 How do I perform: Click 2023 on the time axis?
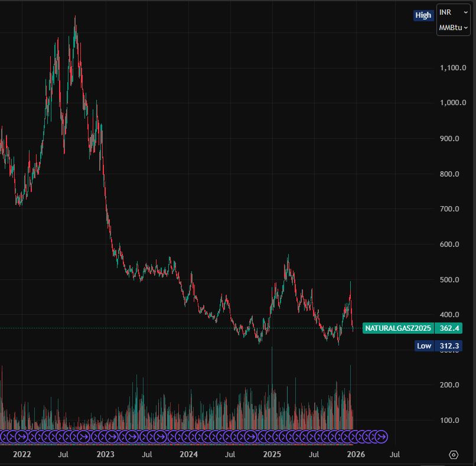click(105, 454)
